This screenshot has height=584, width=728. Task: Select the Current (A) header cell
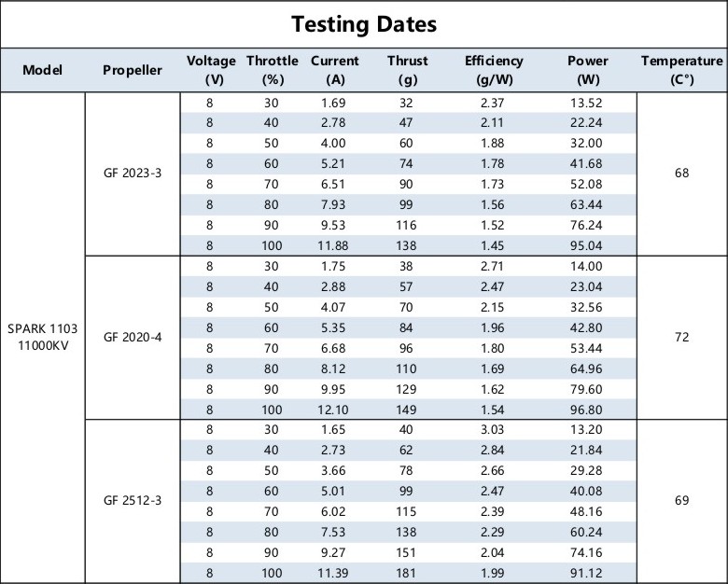point(334,70)
